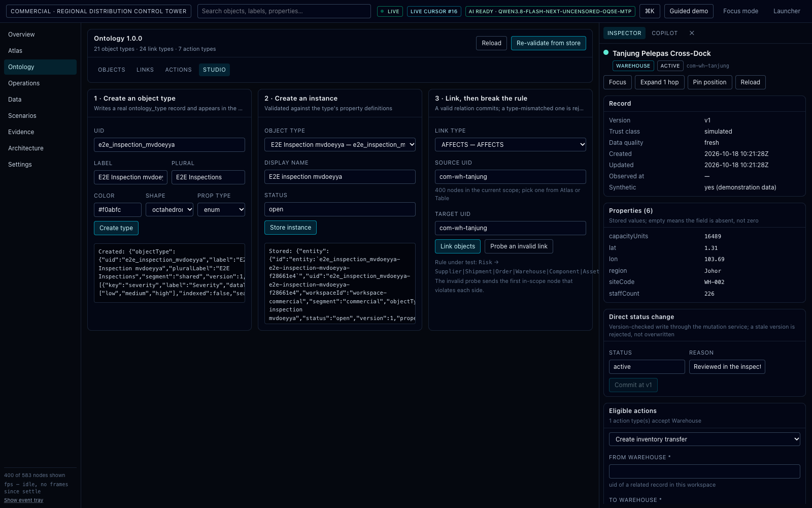Open the Launcher

click(787, 11)
